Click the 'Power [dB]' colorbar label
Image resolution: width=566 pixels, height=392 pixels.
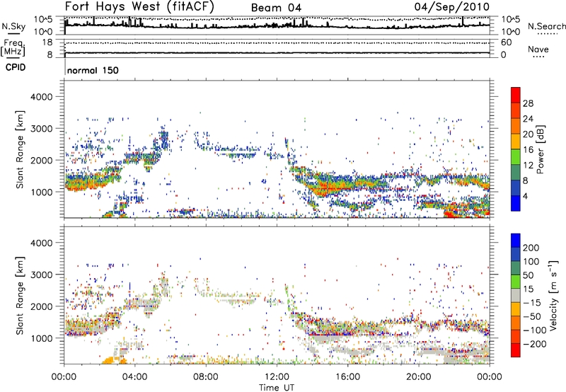tap(540, 149)
